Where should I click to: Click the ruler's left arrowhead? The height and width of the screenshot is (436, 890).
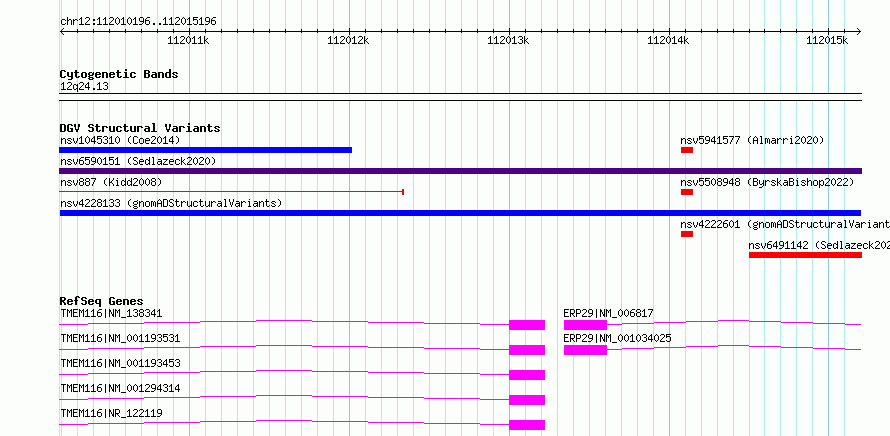coord(62,31)
